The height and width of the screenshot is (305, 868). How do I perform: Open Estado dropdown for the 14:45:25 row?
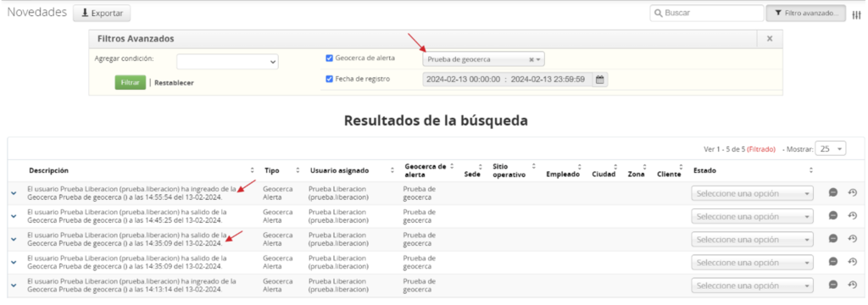click(x=753, y=216)
